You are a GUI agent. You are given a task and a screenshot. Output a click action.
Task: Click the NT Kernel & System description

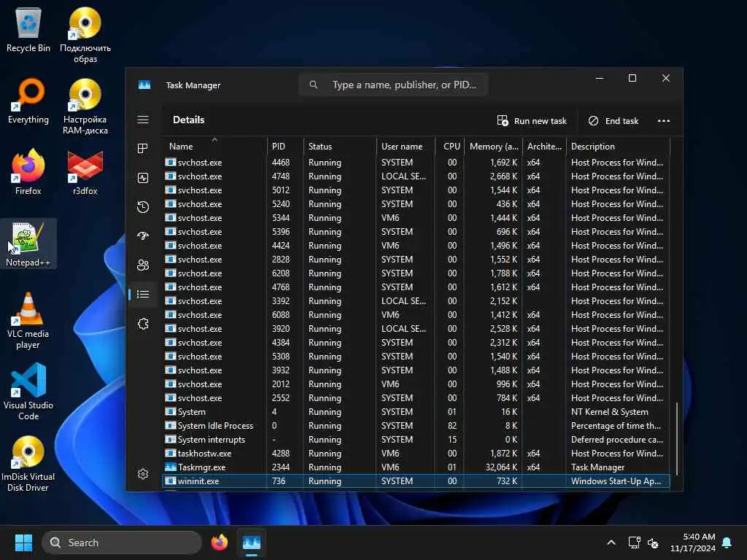[609, 412]
